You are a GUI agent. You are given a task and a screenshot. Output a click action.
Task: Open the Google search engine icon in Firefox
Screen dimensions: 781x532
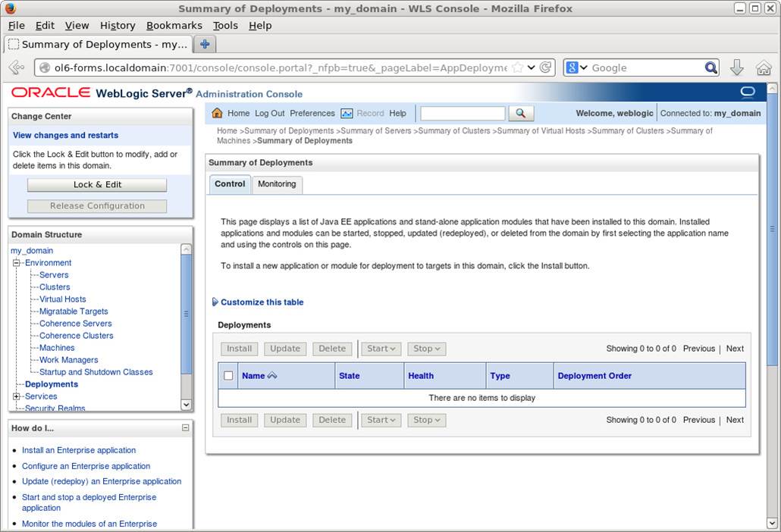coord(574,67)
